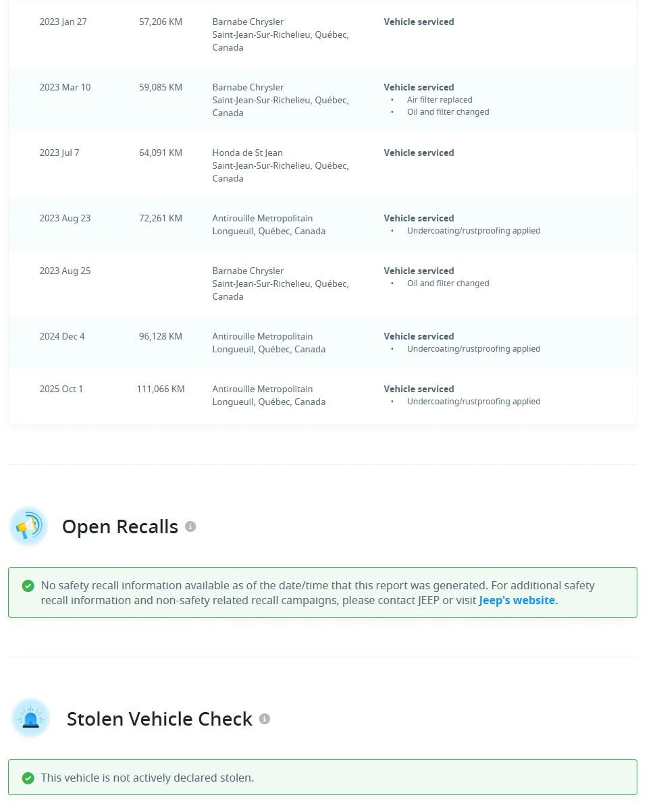Click green checkmark in recall notice

point(28,586)
